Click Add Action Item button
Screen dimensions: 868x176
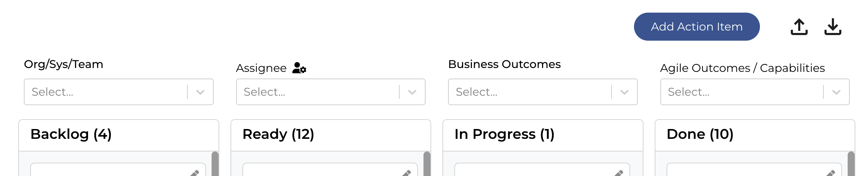(697, 27)
